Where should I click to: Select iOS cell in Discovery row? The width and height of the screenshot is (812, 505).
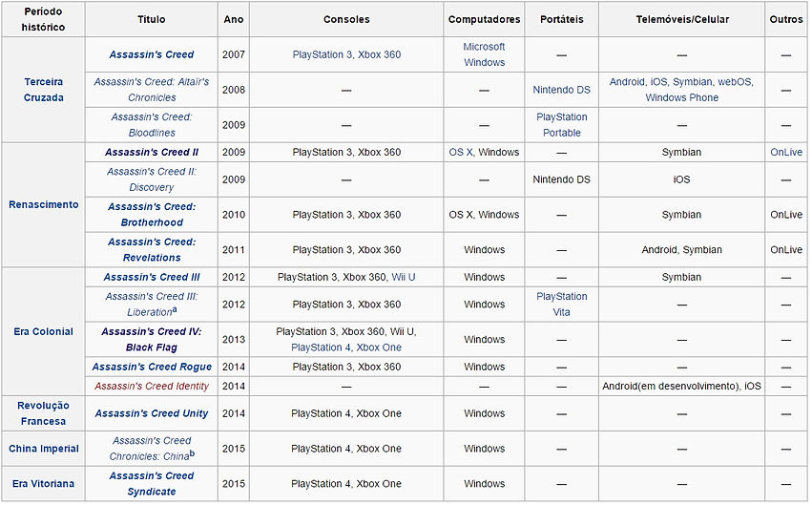tap(681, 179)
